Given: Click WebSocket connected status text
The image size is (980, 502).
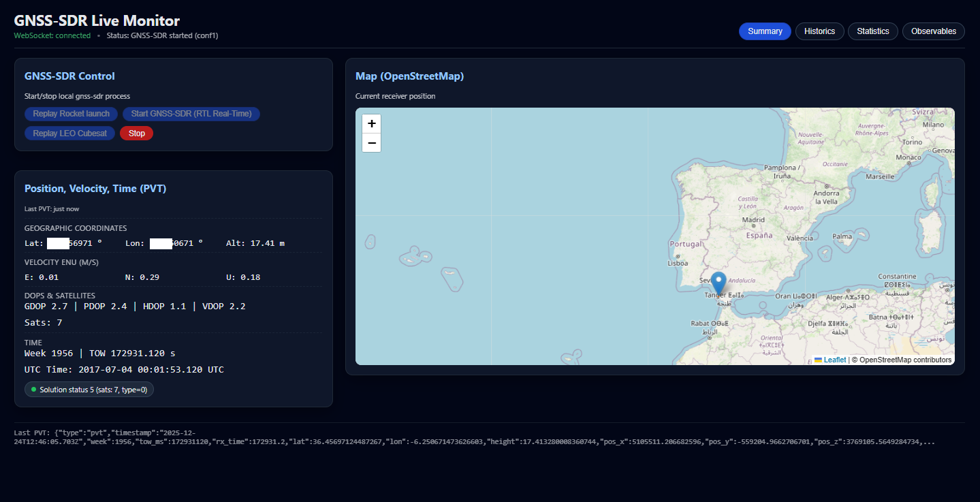Looking at the screenshot, I should click(x=52, y=35).
